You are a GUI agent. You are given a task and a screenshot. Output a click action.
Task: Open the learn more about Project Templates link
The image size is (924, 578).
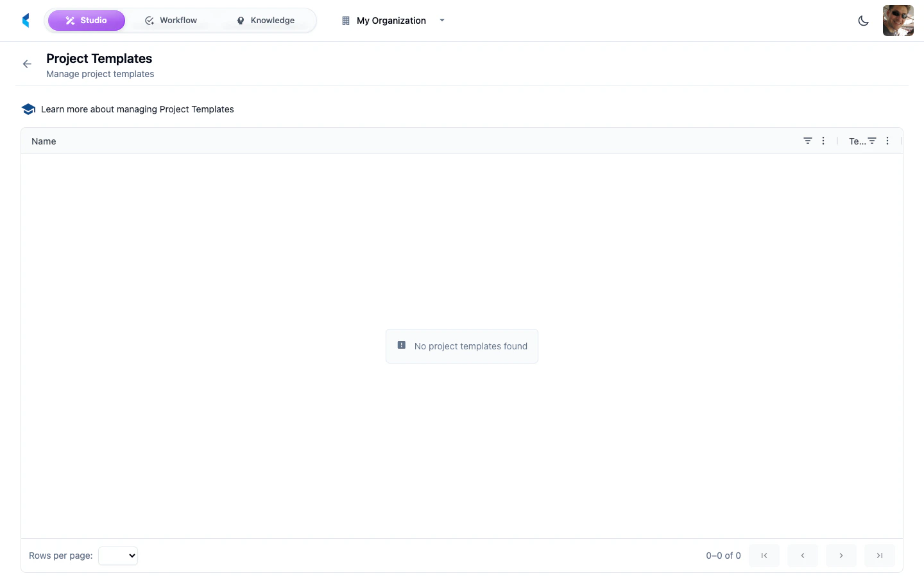point(137,109)
